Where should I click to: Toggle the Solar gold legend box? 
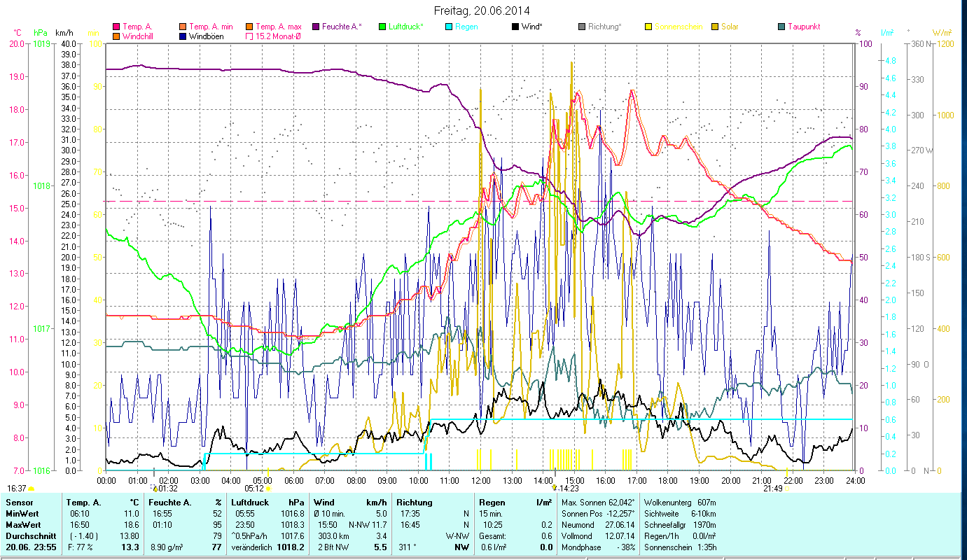pyautogui.click(x=715, y=27)
